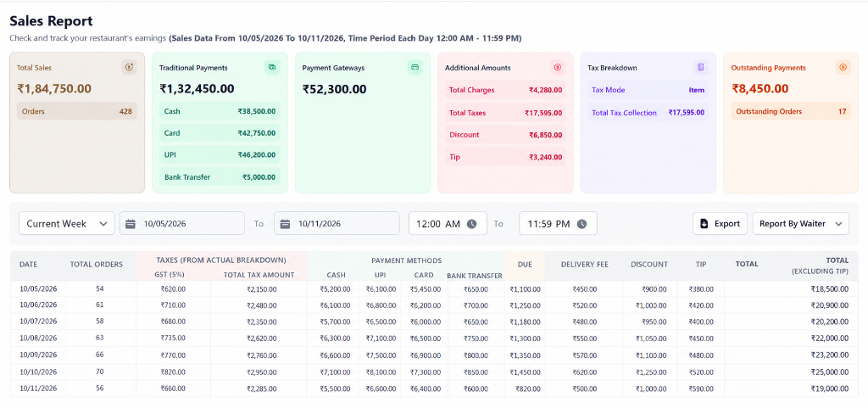868x408 pixels.
Task: Click the Additional Amounts coin icon
Action: click(x=558, y=68)
